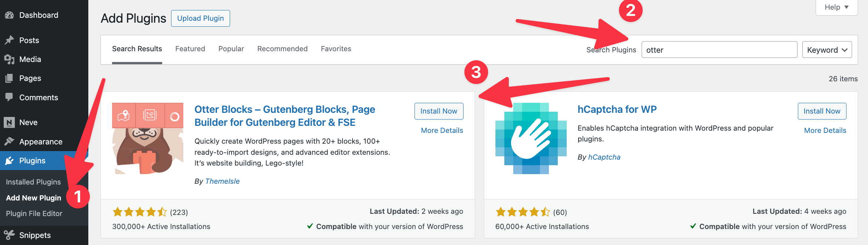Open the Keyword search filter dropdown
The width and height of the screenshot is (868, 245).
coord(826,49)
